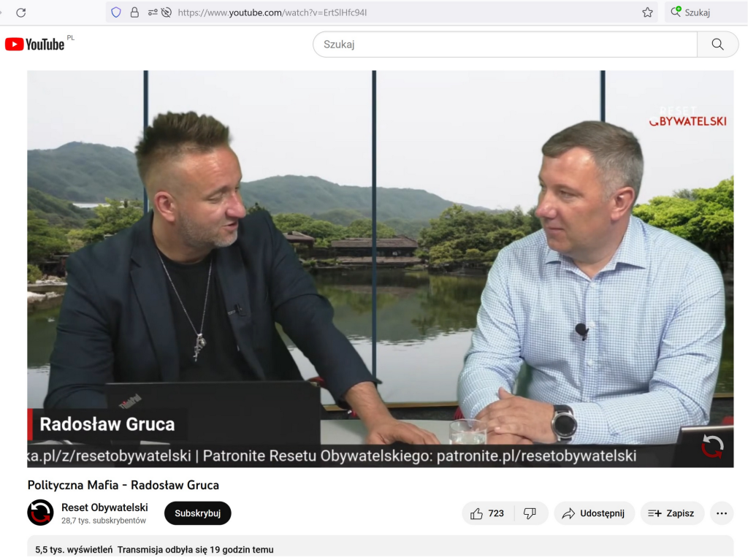The height and width of the screenshot is (560, 748).
Task: Click the browser URL address bar
Action: [402, 12]
